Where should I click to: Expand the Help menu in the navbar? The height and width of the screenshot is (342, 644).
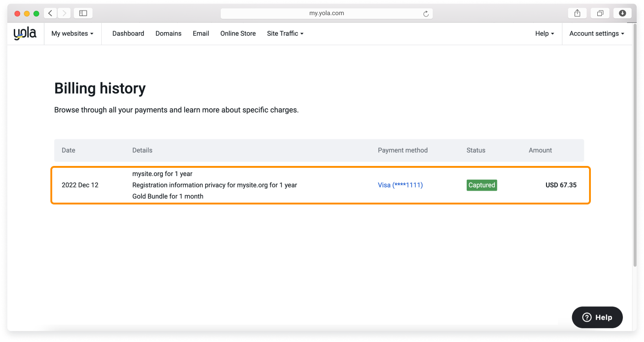[x=544, y=33]
